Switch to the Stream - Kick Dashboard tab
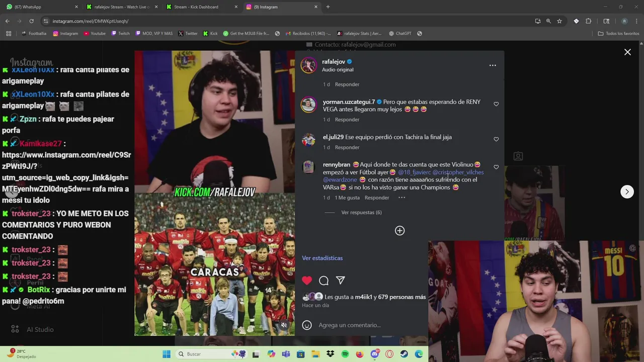The height and width of the screenshot is (362, 644). [202, 7]
